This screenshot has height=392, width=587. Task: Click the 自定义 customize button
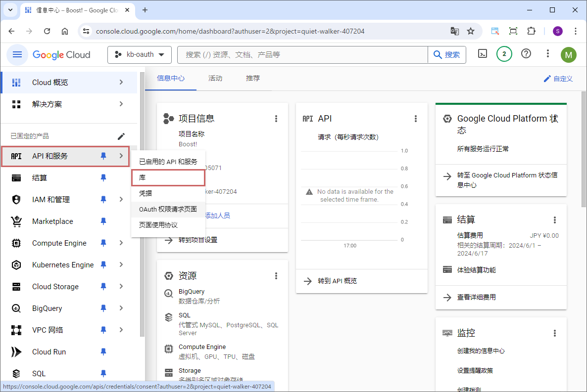coord(558,79)
